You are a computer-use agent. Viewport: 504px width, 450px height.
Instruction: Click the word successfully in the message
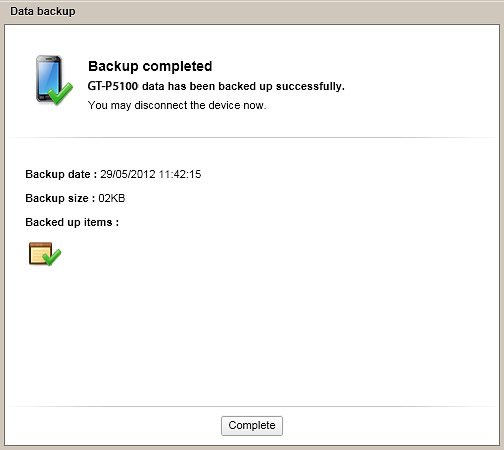pyautogui.click(x=310, y=86)
